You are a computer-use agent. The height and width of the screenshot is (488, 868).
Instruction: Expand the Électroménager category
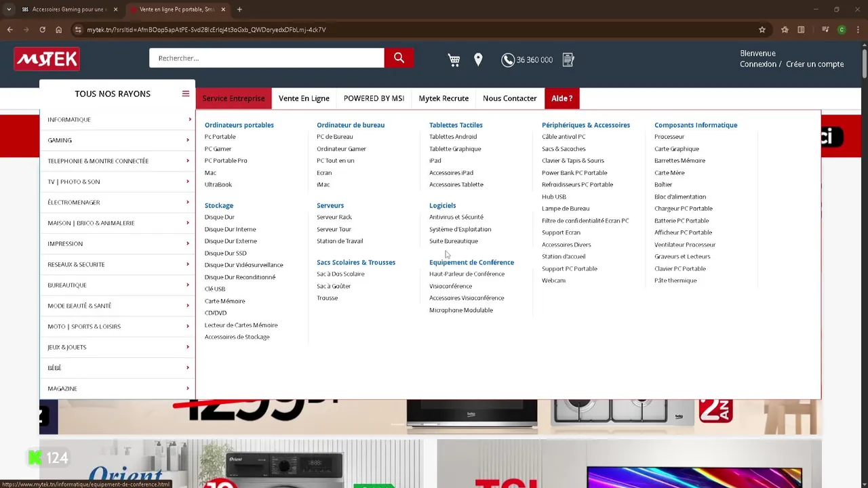(x=117, y=202)
